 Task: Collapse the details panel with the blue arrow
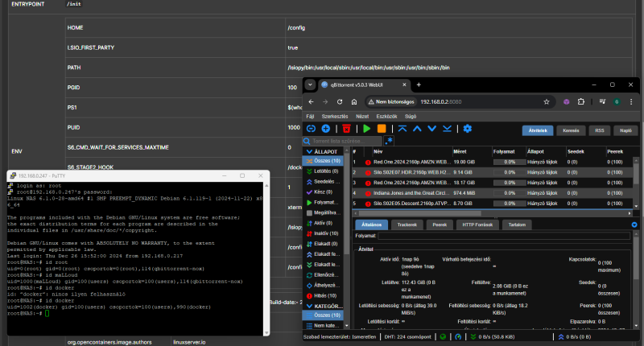tap(634, 224)
